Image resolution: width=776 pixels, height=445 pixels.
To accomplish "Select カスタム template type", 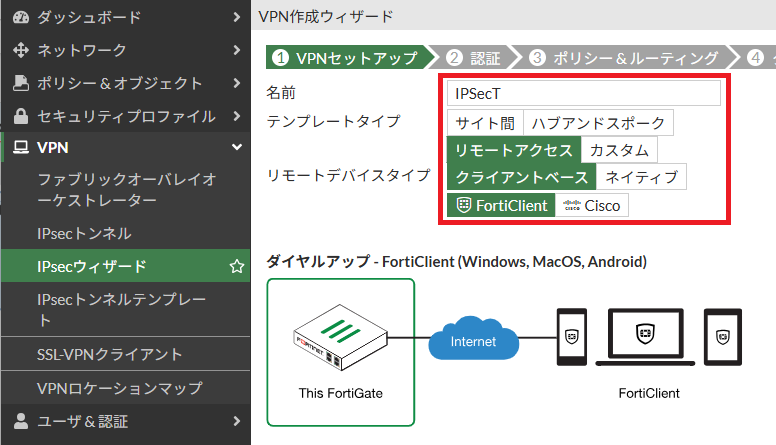I will 619,150.
